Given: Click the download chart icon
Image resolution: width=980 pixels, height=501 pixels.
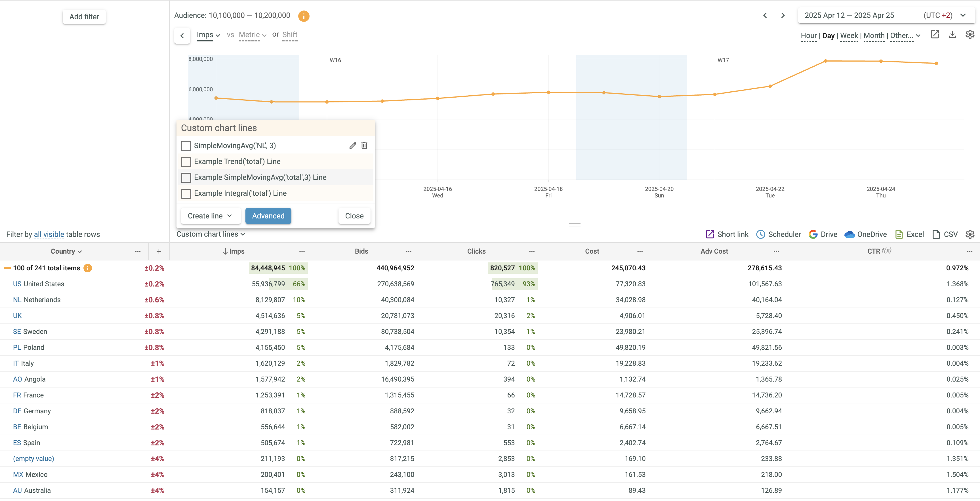Looking at the screenshot, I should [x=952, y=35].
